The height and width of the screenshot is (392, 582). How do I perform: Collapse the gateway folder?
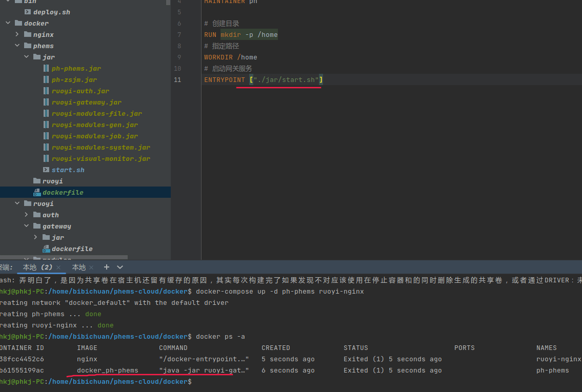pyautogui.click(x=26, y=226)
